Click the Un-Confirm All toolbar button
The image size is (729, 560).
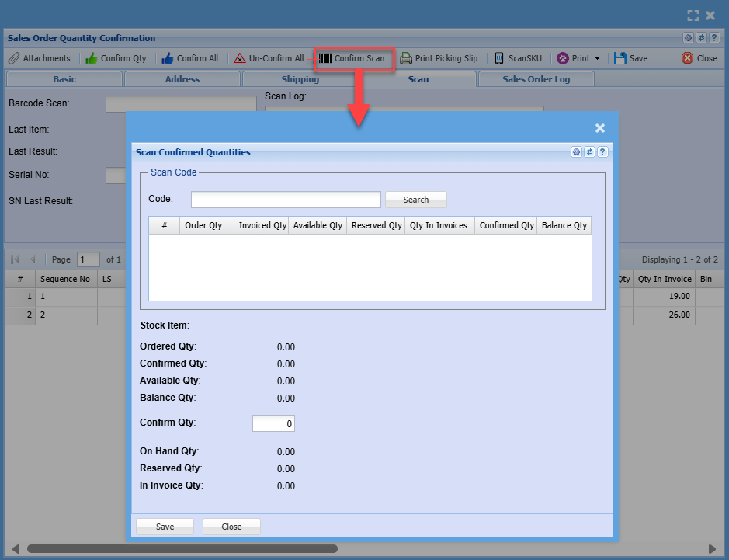[x=269, y=58]
